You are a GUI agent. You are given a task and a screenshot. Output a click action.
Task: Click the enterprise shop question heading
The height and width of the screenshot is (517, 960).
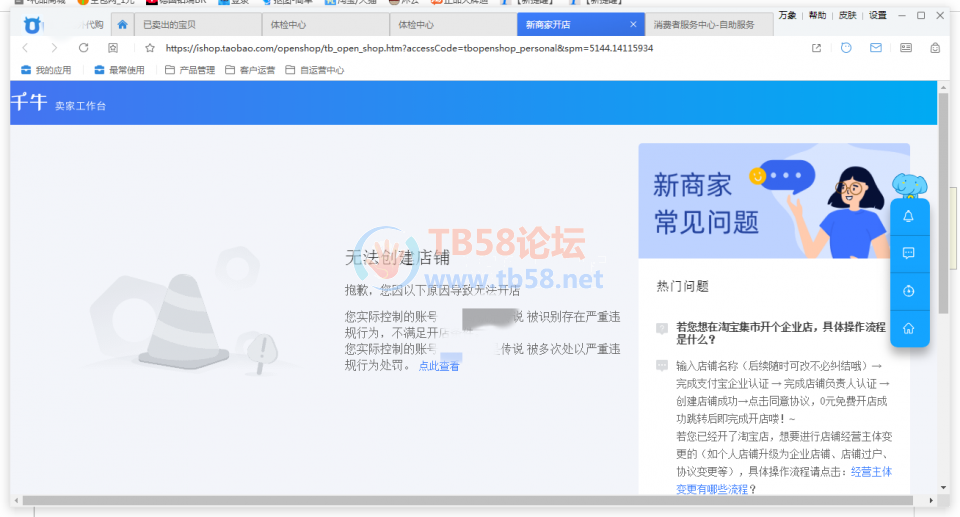click(x=781, y=333)
